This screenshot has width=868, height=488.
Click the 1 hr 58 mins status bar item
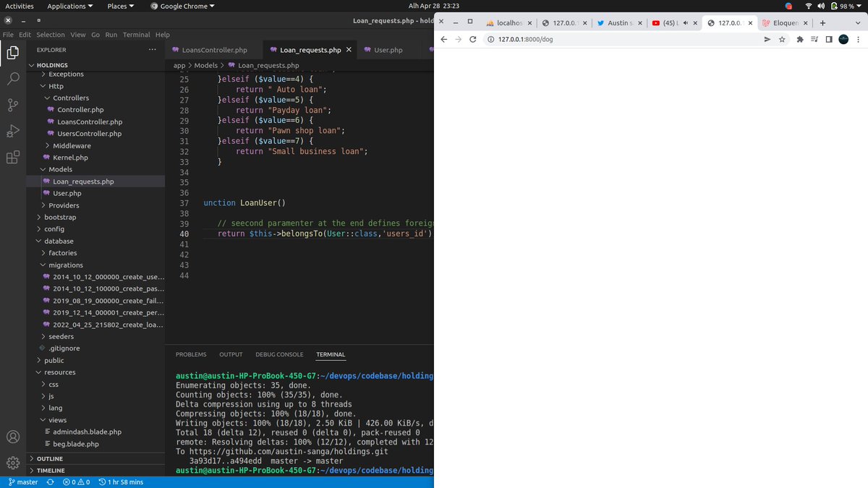pyautogui.click(x=121, y=482)
